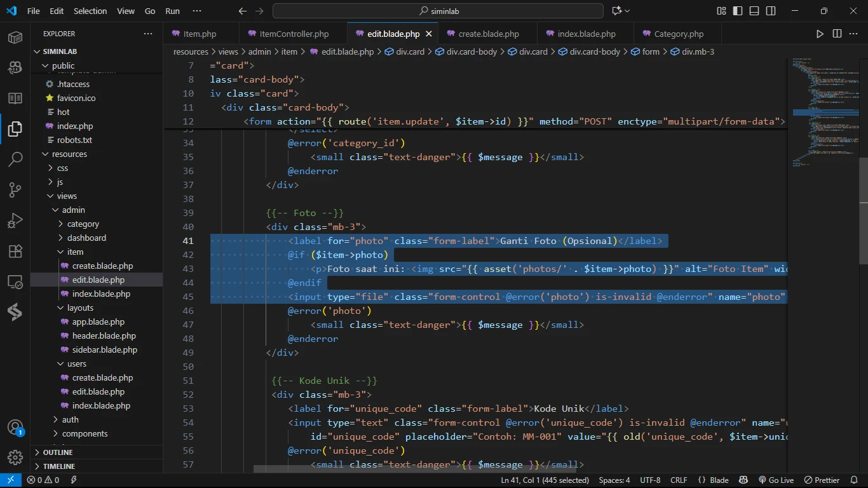868x488 pixels.
Task: Open the Accounts icon with notification badge
Action: click(x=15, y=427)
